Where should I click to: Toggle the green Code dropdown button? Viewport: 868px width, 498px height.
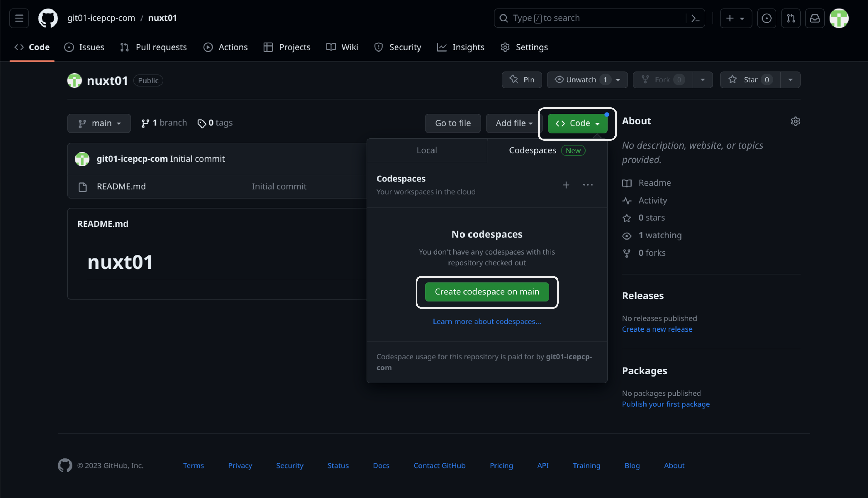pos(578,124)
